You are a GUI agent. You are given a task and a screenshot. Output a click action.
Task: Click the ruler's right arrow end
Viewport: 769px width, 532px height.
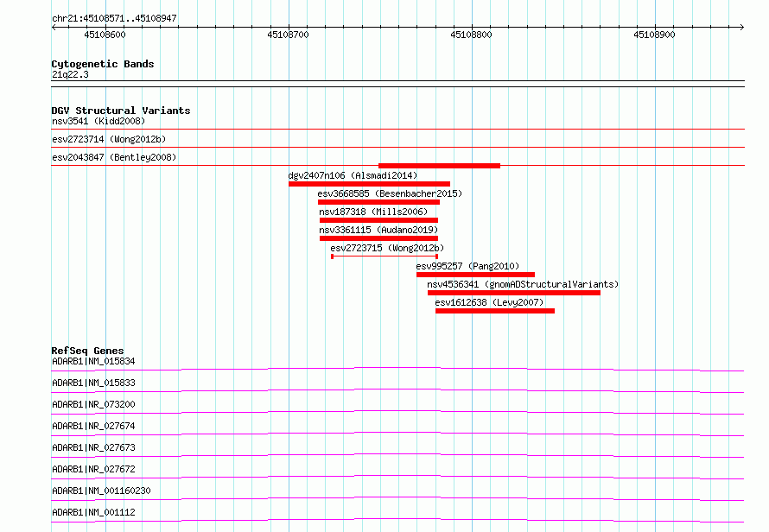coord(742,27)
